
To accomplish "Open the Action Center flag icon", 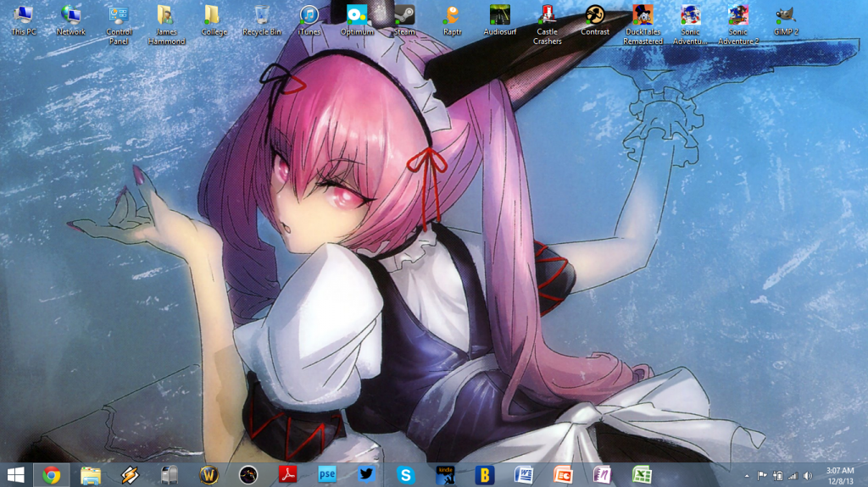I will (762, 475).
